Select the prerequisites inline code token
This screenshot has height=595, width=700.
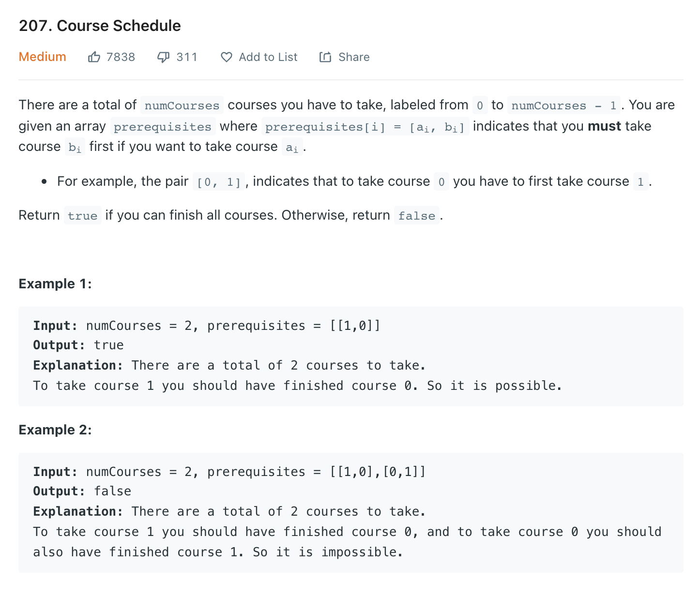(x=163, y=126)
